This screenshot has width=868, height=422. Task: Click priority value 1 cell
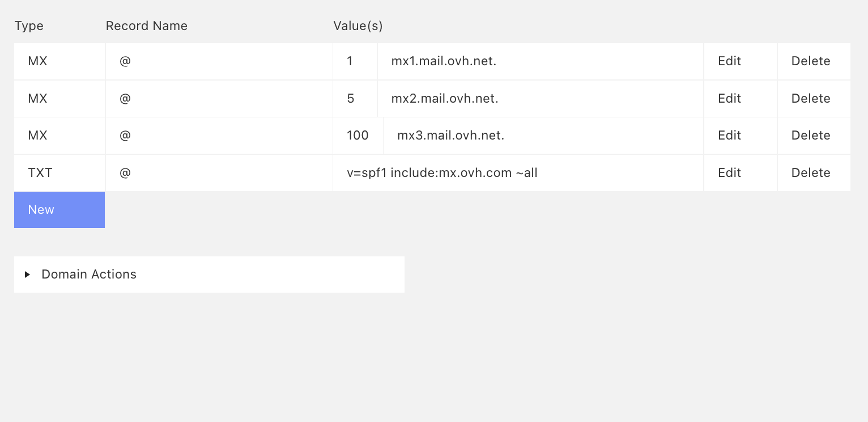coord(350,61)
